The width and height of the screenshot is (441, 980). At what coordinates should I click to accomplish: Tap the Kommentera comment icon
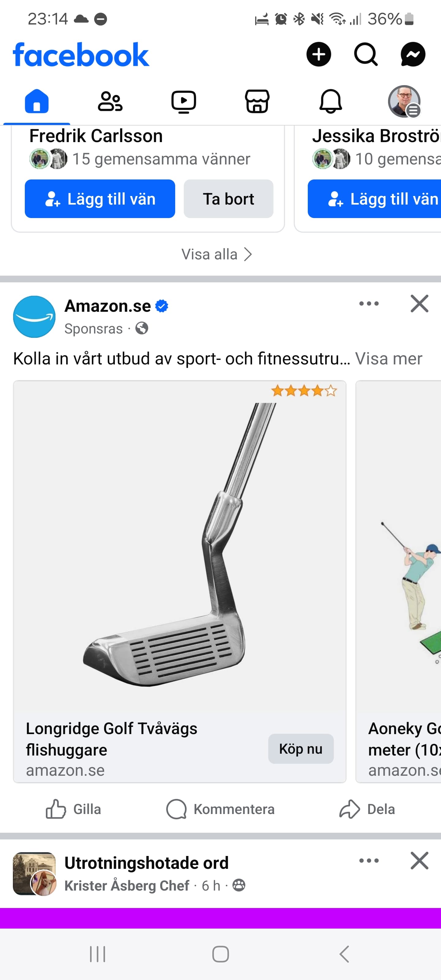(220, 809)
